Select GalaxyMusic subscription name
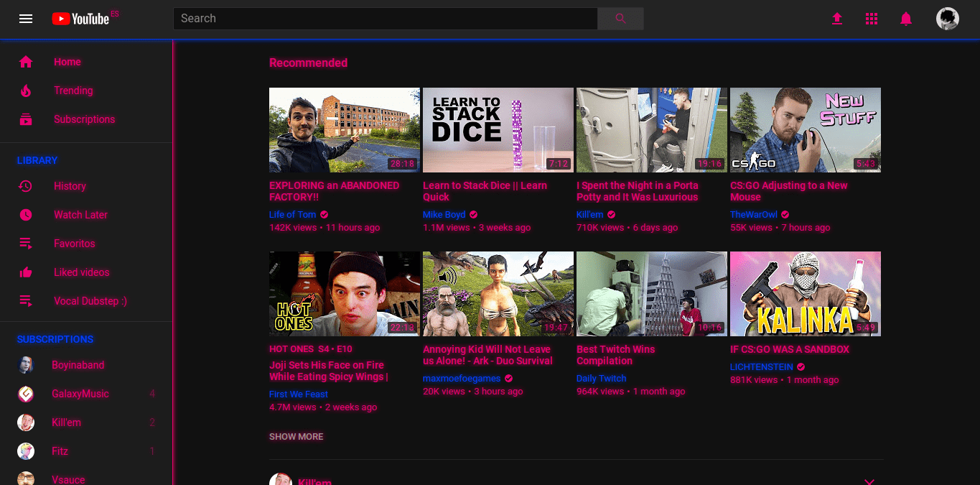Image resolution: width=980 pixels, height=485 pixels. click(80, 394)
